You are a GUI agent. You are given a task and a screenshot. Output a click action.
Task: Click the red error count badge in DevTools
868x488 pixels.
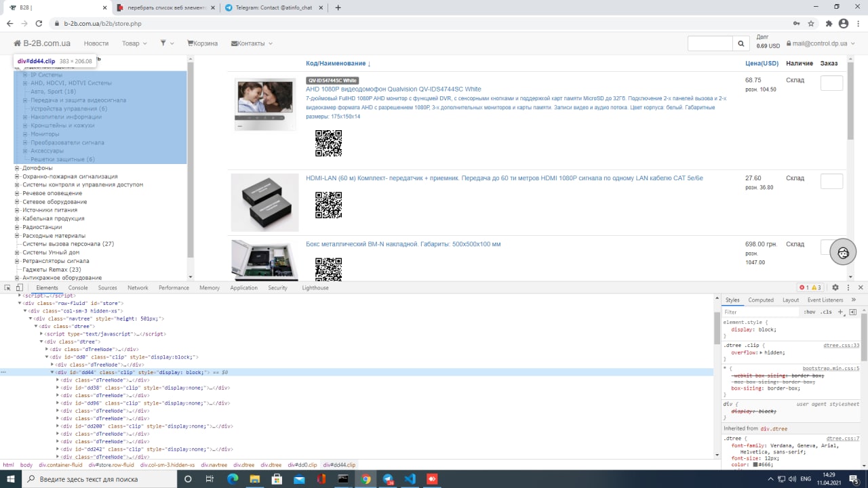[804, 287]
